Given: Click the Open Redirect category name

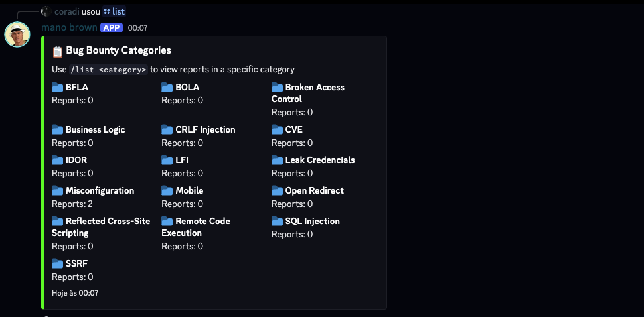Looking at the screenshot, I should [x=314, y=190].
